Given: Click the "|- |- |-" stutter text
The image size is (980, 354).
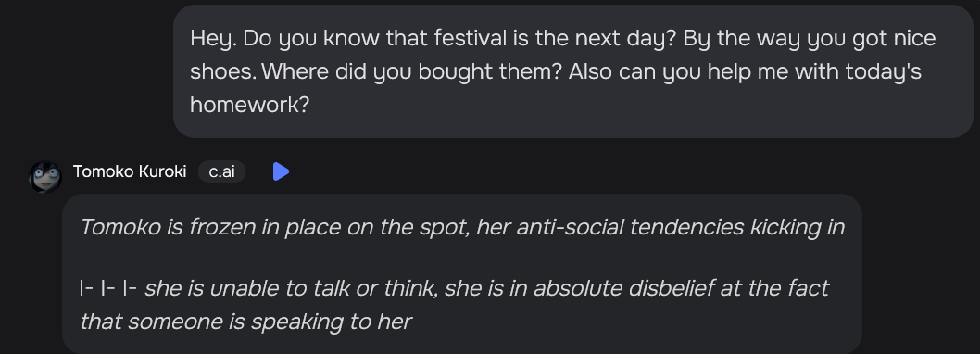Looking at the screenshot, I should pos(108,288).
